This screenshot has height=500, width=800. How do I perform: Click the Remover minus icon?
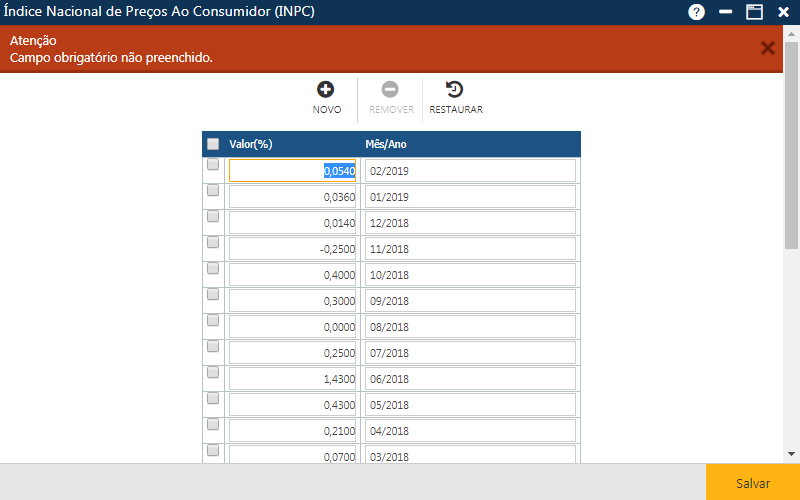(391, 90)
